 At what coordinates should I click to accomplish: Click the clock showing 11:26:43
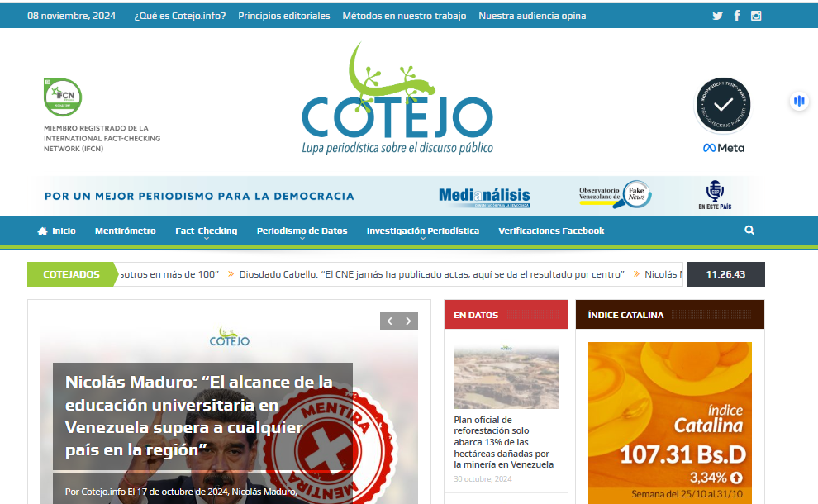click(x=725, y=274)
